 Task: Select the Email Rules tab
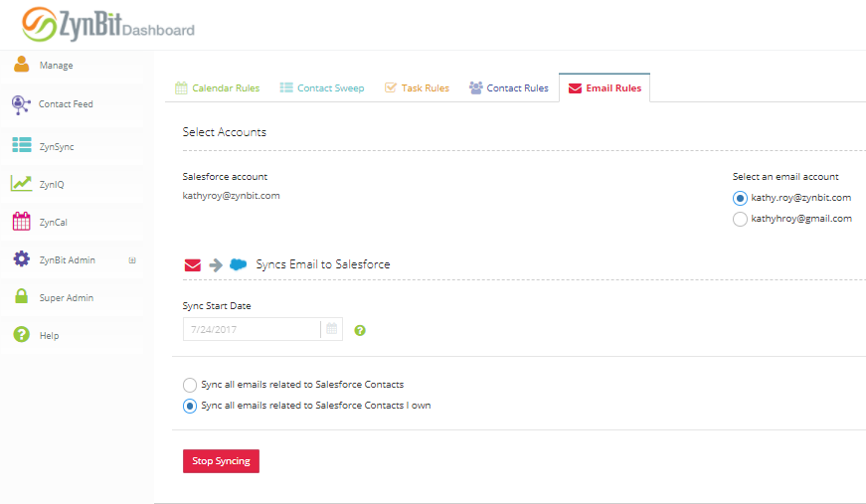click(x=605, y=87)
